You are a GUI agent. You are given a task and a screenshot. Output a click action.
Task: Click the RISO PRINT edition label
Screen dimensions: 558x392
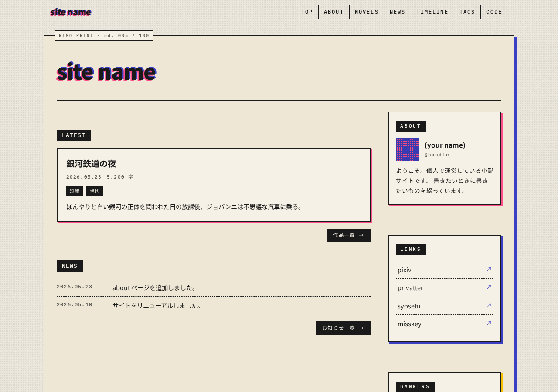coord(104,36)
